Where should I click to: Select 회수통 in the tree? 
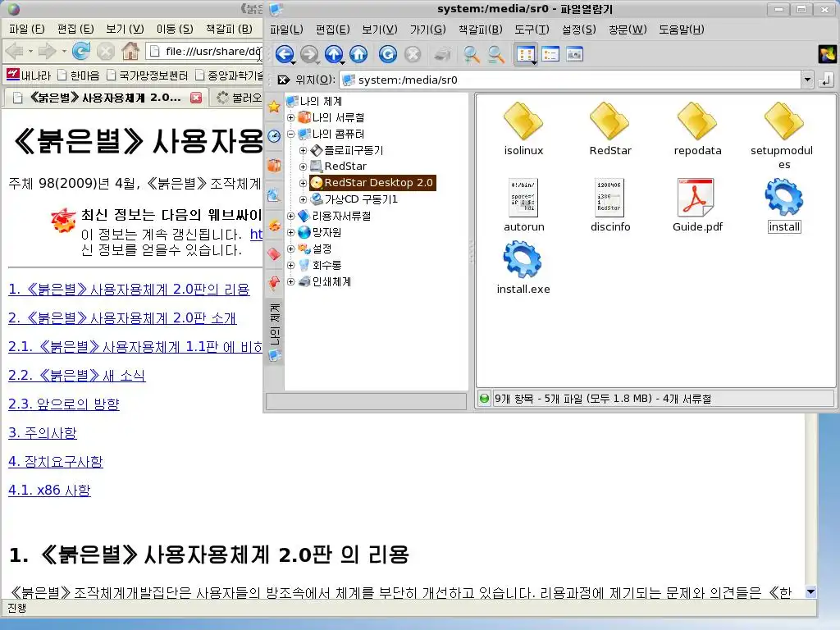pos(326,265)
